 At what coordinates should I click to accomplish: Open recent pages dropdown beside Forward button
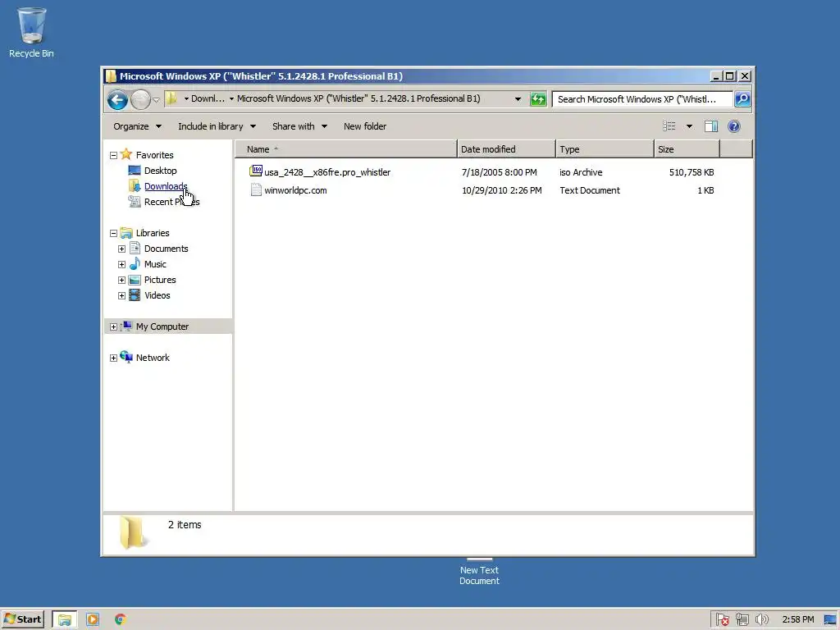pos(156,99)
